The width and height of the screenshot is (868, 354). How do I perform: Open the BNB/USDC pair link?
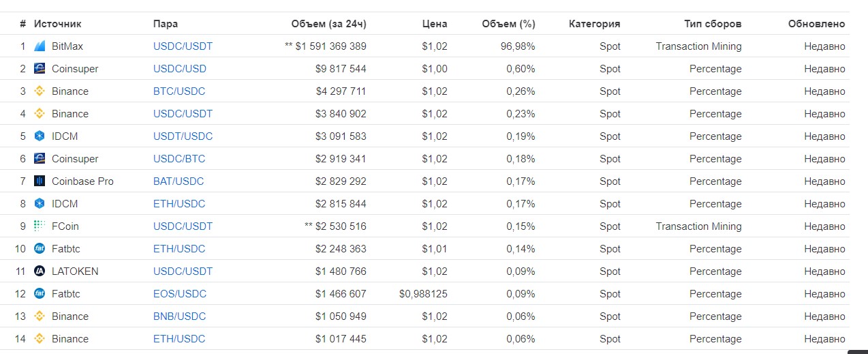179,316
